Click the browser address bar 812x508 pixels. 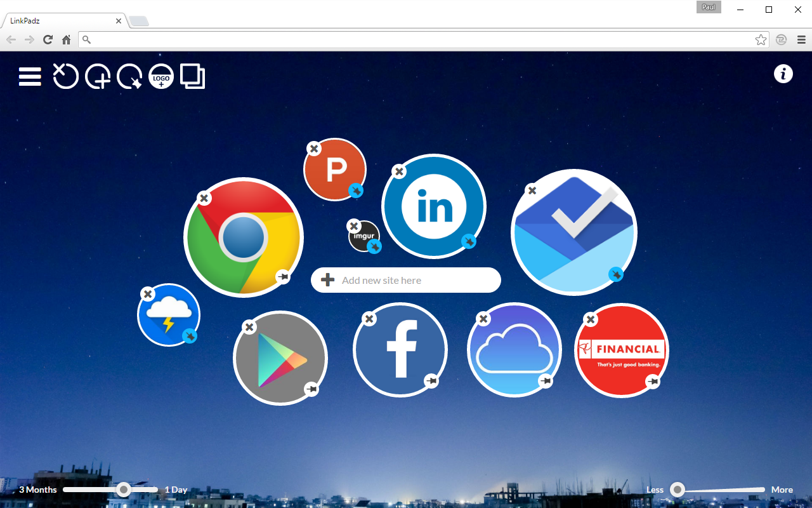tap(423, 39)
